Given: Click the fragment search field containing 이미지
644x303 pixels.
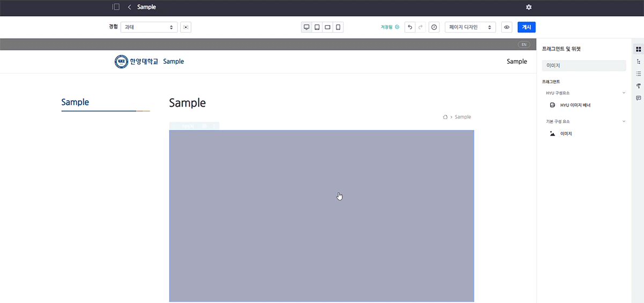Looking at the screenshot, I should (584, 65).
